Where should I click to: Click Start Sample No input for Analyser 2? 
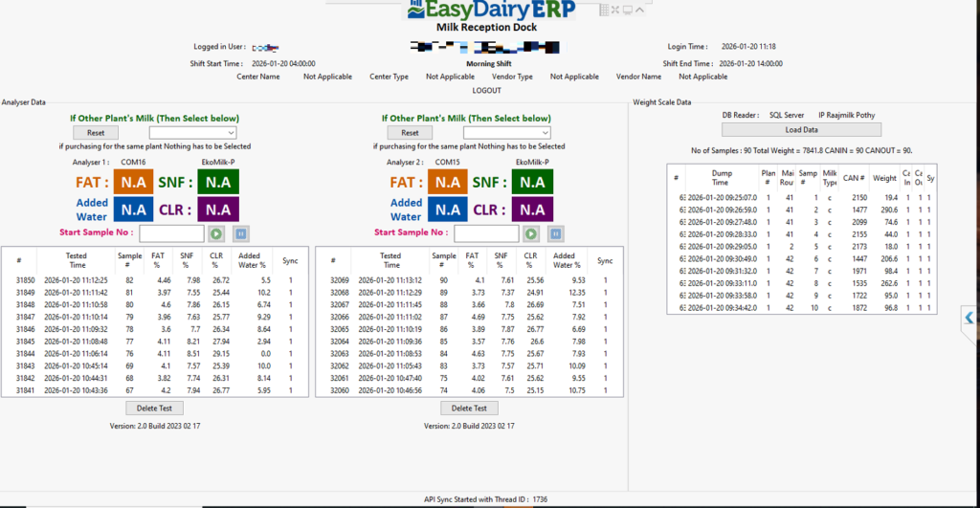[486, 233]
